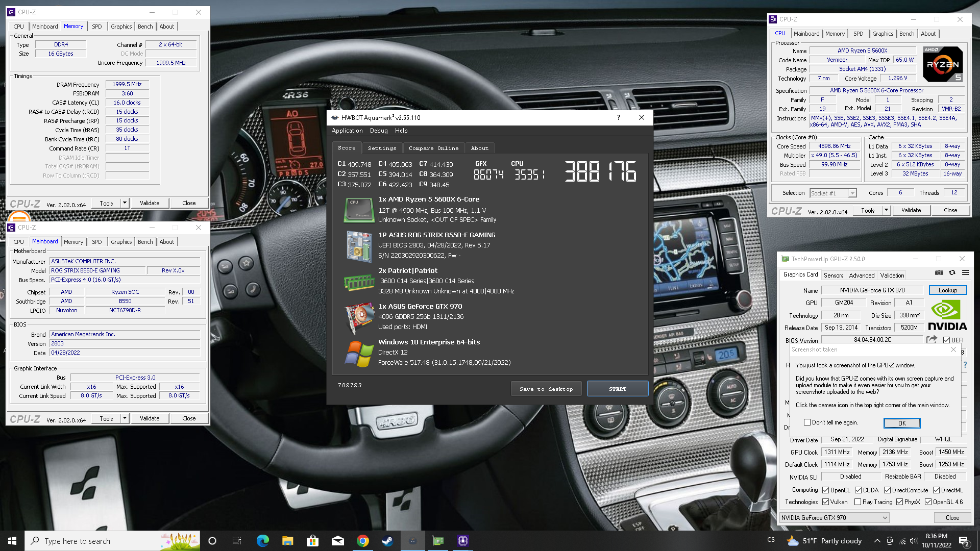Viewport: 980px width, 551px height.
Task: Toggle the Ray Tracing checkbox in GPU-Z
Action: 857,502
